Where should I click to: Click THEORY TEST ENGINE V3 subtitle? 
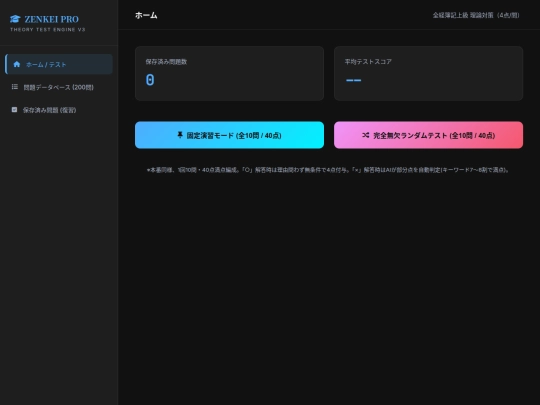click(48, 30)
